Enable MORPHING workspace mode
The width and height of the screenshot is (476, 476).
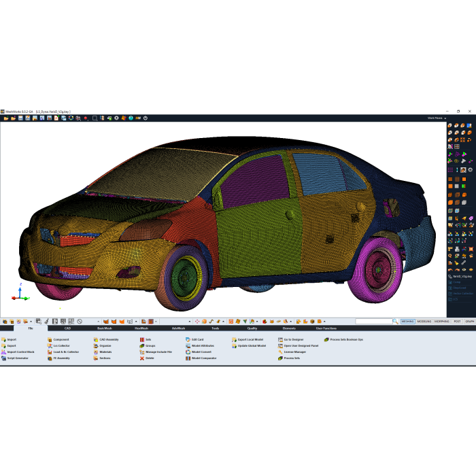(442, 321)
